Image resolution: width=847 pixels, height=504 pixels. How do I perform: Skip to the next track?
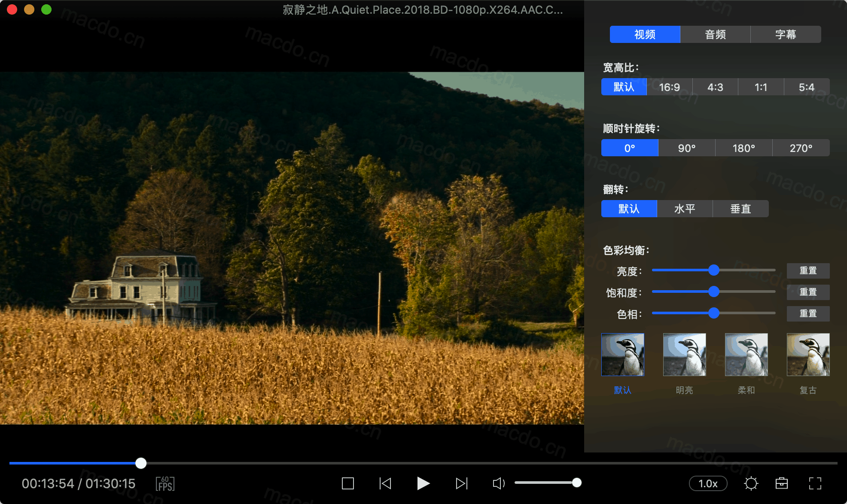[461, 483]
